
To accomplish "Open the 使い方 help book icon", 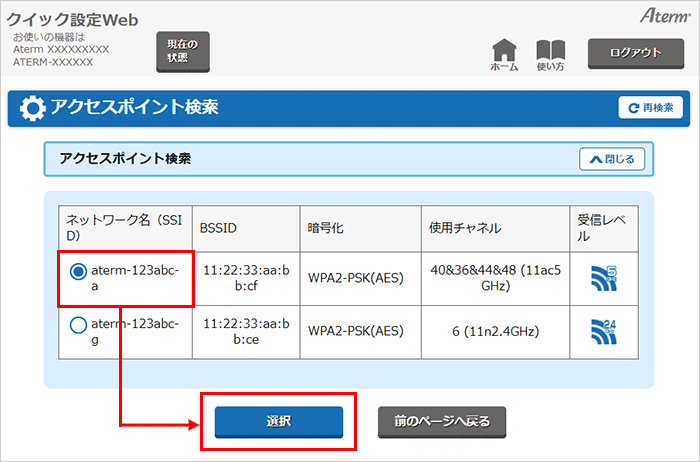I will 551,54.
